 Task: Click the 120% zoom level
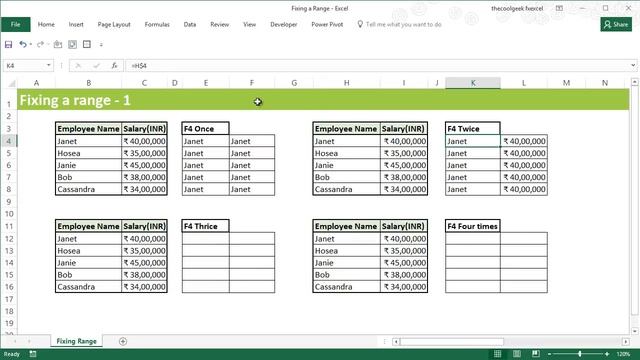(x=623, y=354)
